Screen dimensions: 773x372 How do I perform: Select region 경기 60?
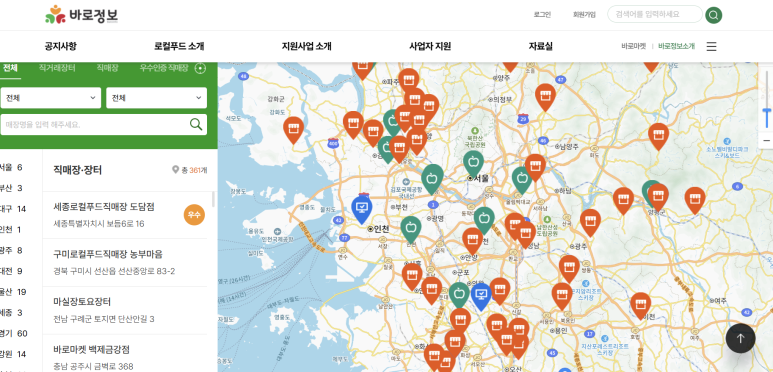[x=14, y=334]
